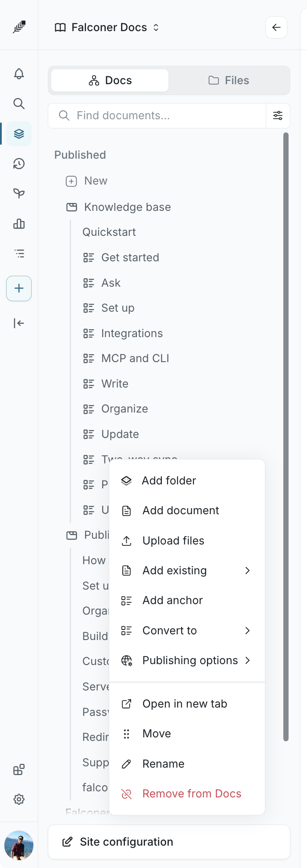
Task: Click the Published section heading
Action: (x=80, y=155)
